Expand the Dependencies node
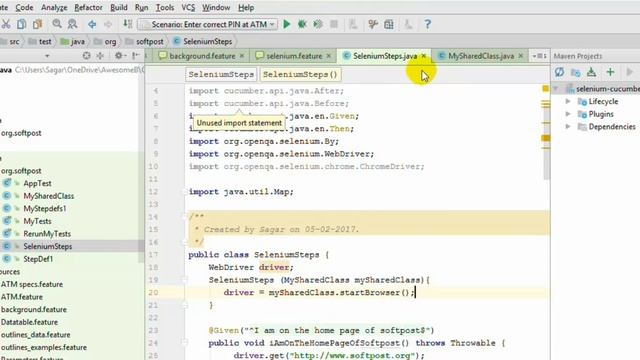This screenshot has height=360, width=640. (568, 127)
